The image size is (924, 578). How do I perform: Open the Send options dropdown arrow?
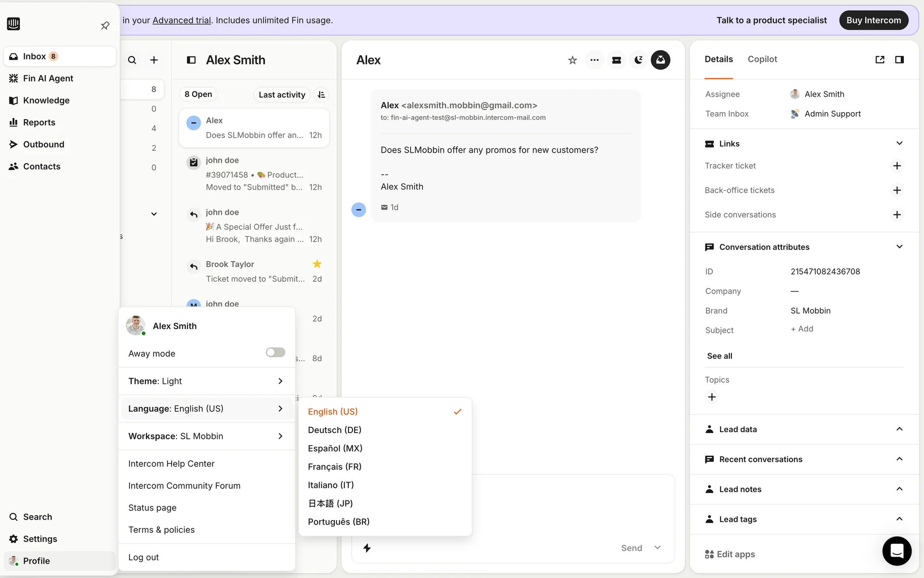click(x=657, y=548)
